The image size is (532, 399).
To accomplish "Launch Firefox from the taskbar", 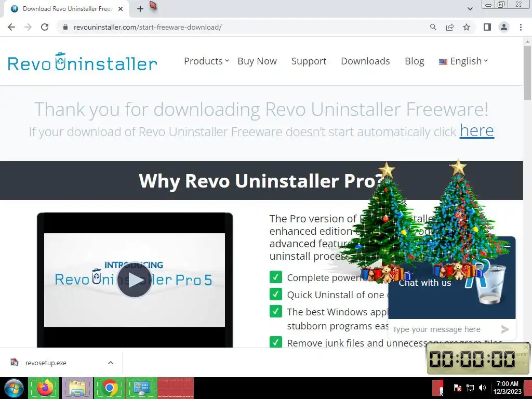I will (45, 388).
